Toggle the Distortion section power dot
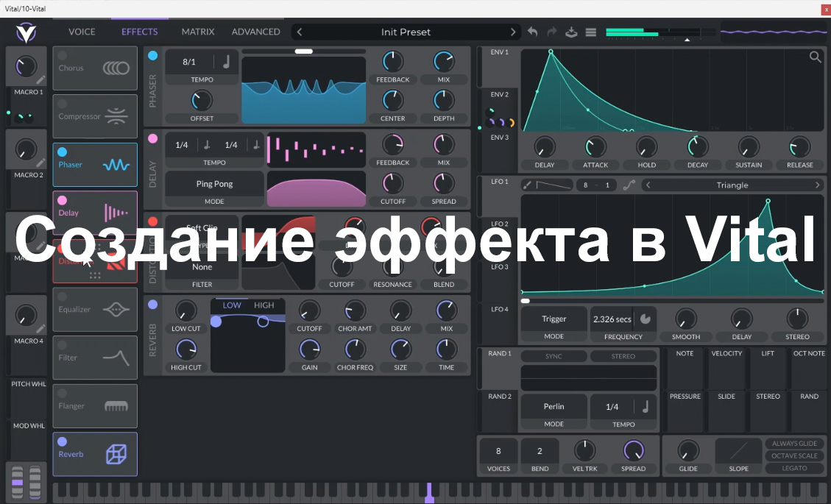This screenshot has width=831, height=504. [x=152, y=221]
